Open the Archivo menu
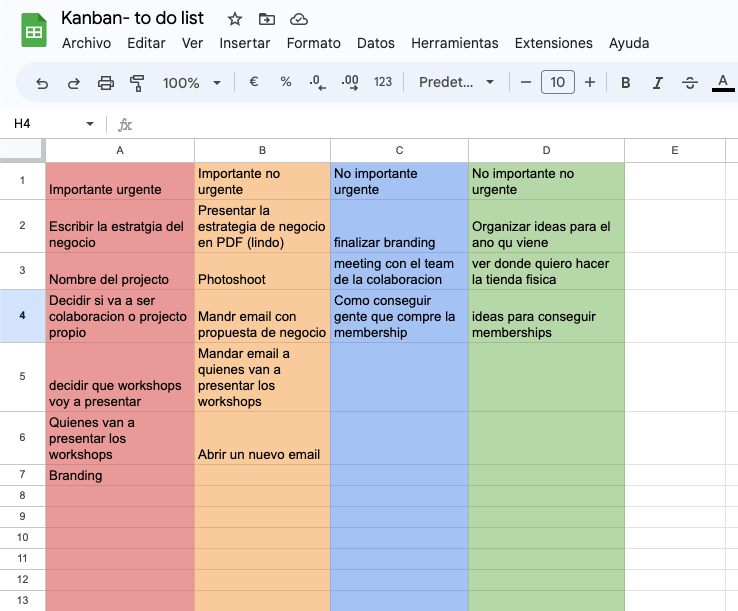The width and height of the screenshot is (738, 611). point(87,43)
